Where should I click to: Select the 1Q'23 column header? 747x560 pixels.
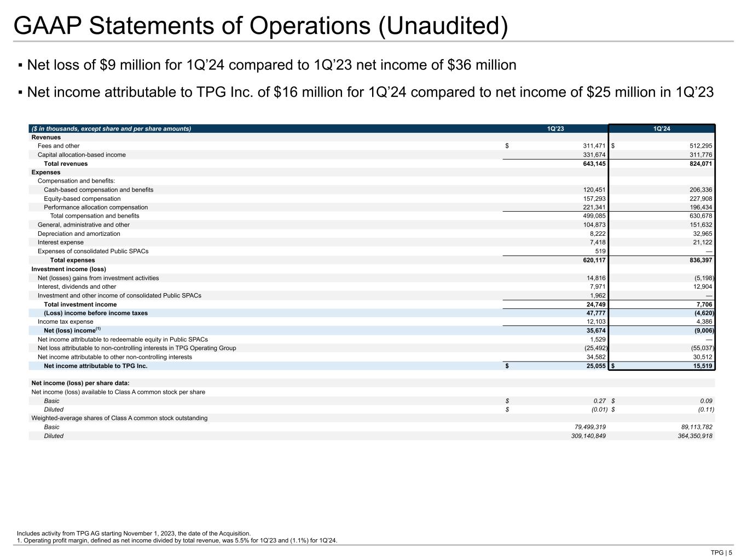[x=555, y=129]
